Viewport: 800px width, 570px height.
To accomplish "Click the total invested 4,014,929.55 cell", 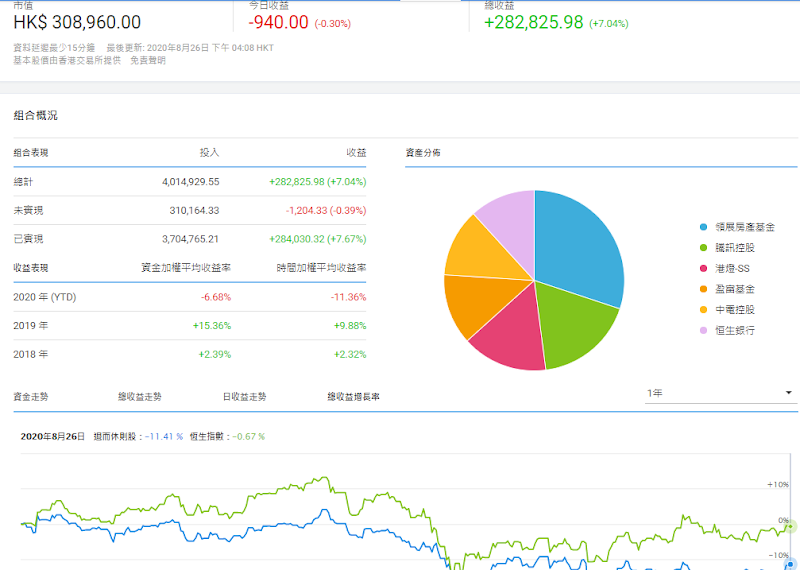I will 191,182.
